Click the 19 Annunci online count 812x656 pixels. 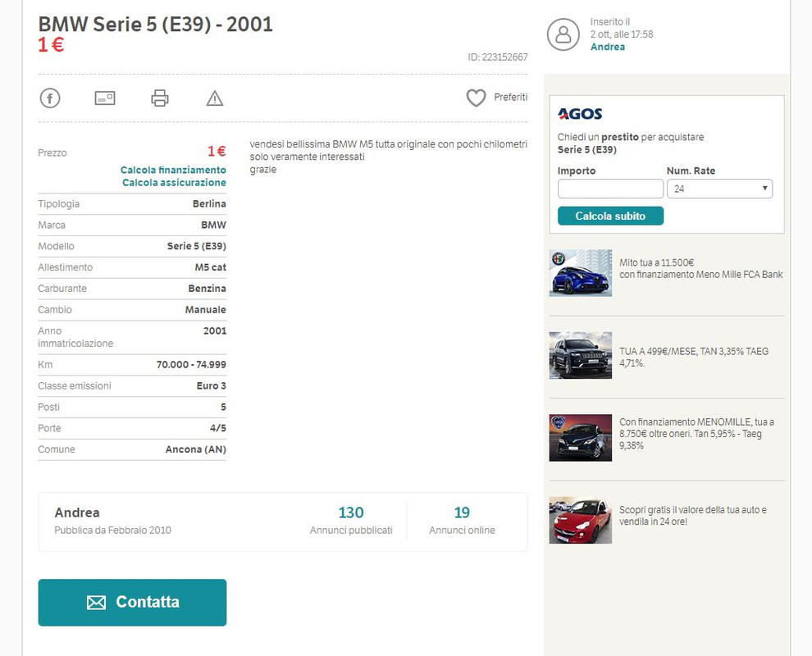click(462, 512)
